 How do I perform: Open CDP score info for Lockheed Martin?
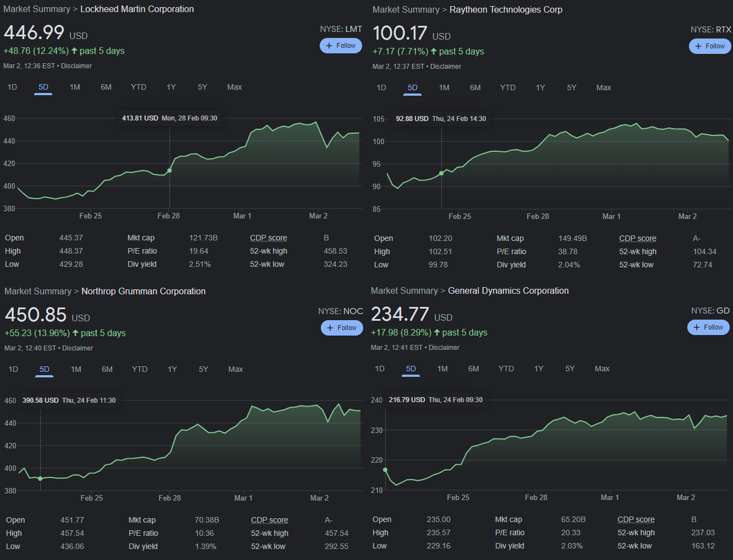(269, 238)
